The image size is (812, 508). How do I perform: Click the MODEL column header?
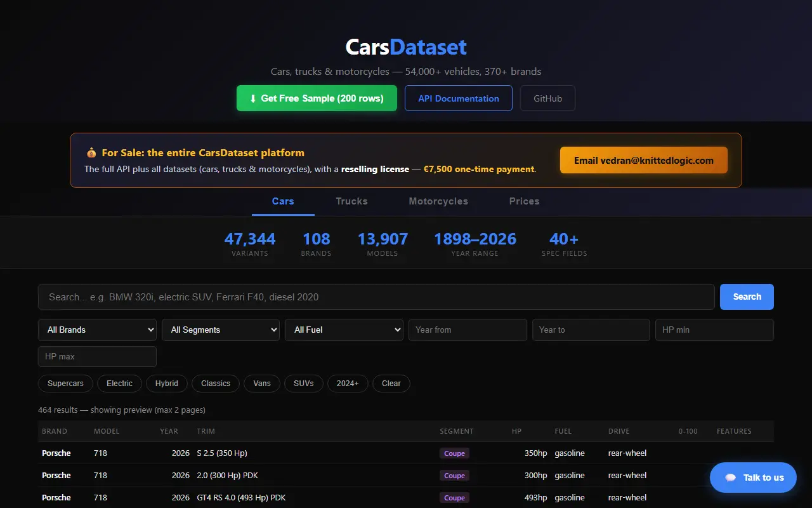tap(107, 431)
